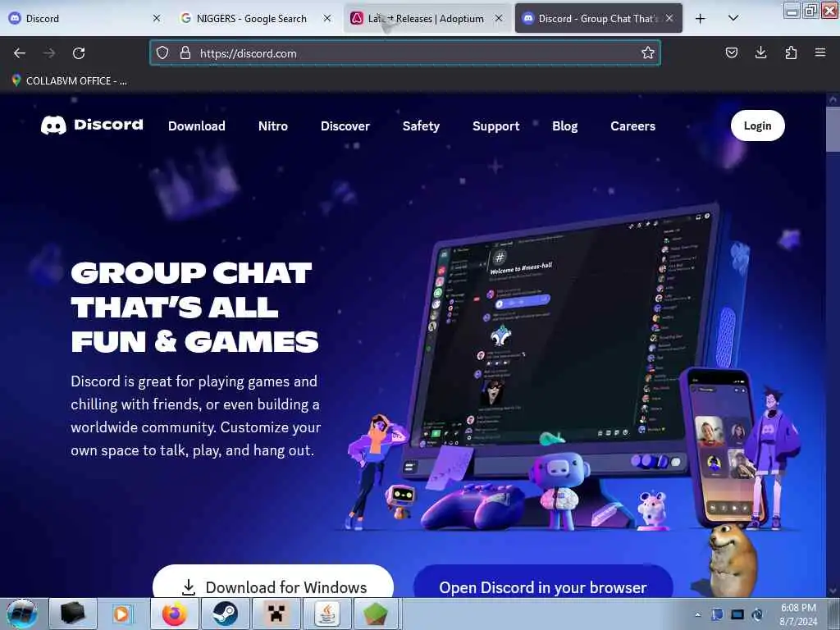The width and height of the screenshot is (840, 630).
Task: Open the Support nav item
Action: tap(496, 126)
